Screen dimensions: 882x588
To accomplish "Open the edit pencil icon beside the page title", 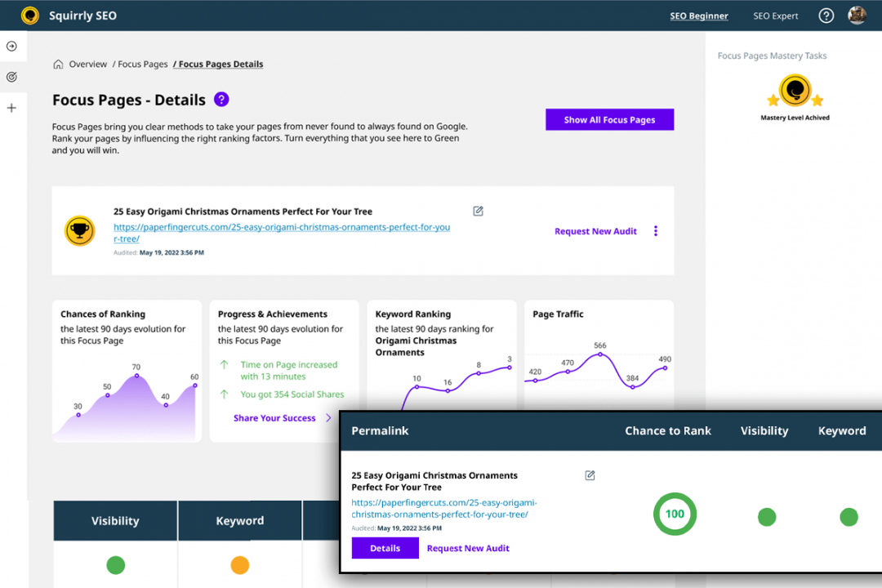I will coord(477,211).
